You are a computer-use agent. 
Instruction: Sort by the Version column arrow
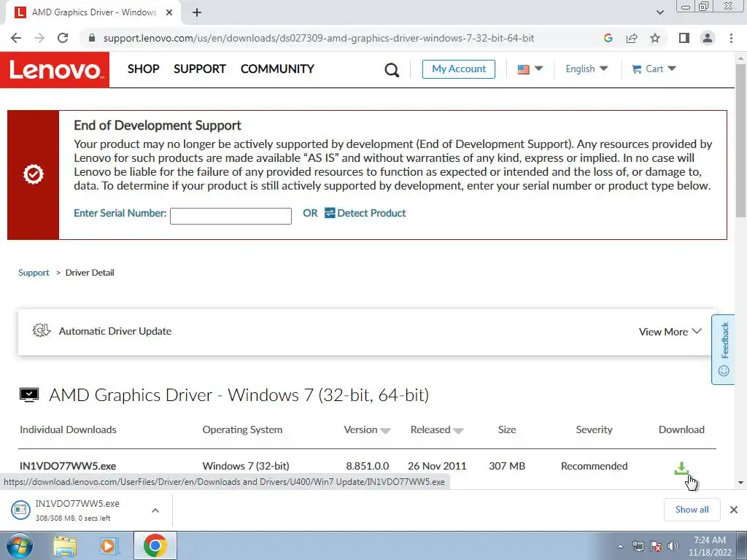pos(386,430)
